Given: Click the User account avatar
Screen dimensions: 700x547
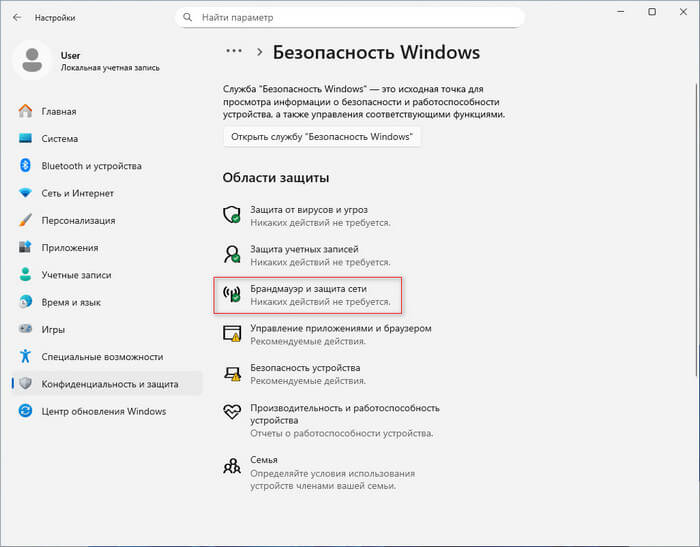Looking at the screenshot, I should [x=32, y=59].
